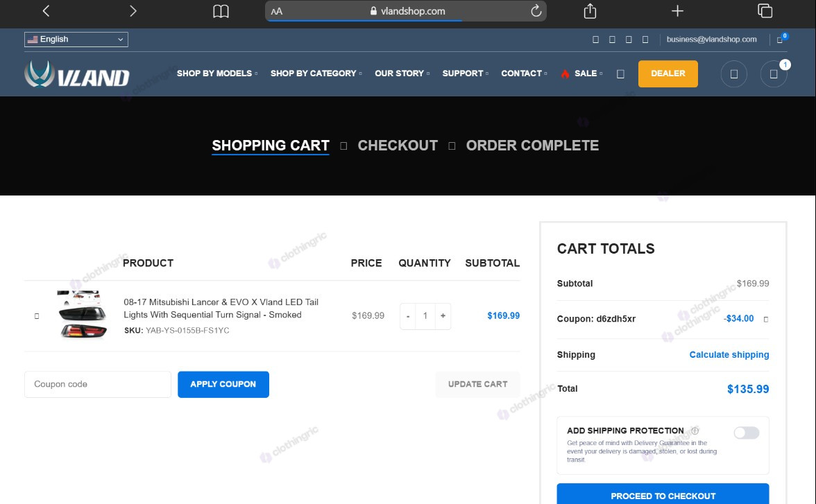This screenshot has width=816, height=504.
Task: Click the first social icon in top bar
Action: pos(596,40)
